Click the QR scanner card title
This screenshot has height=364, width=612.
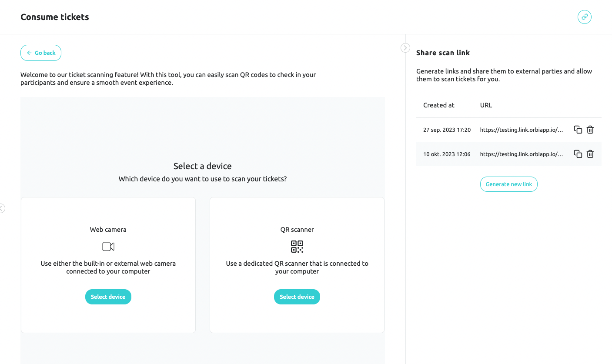tap(297, 229)
